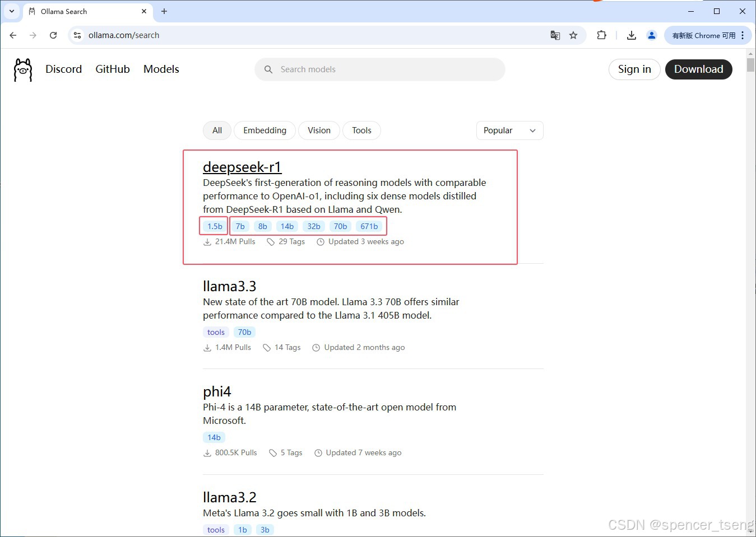This screenshot has width=756, height=537.
Task: Select the All filter tab
Action: (217, 130)
